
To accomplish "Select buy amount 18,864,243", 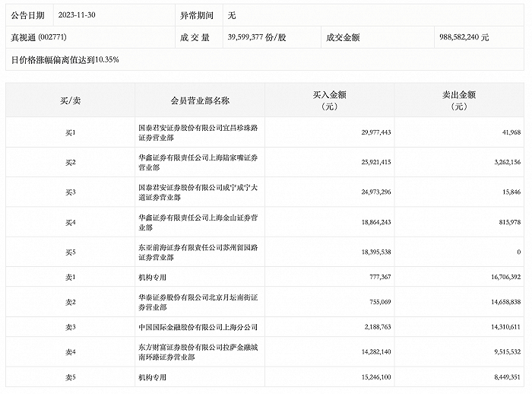I will click(376, 222).
